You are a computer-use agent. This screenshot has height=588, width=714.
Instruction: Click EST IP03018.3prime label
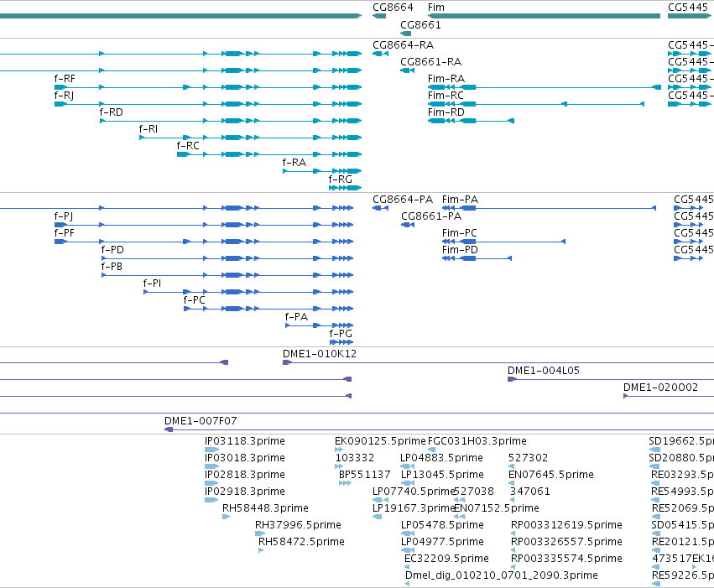click(244, 458)
